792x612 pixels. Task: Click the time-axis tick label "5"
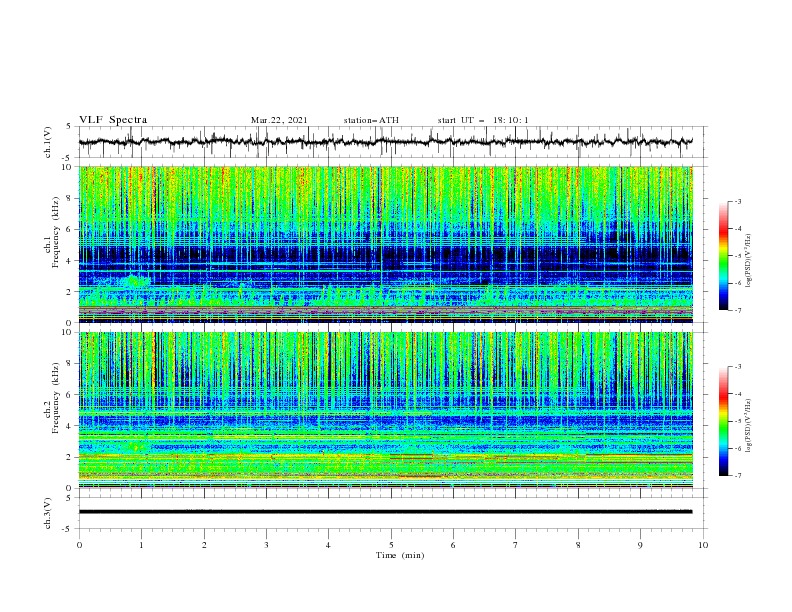[x=391, y=545]
